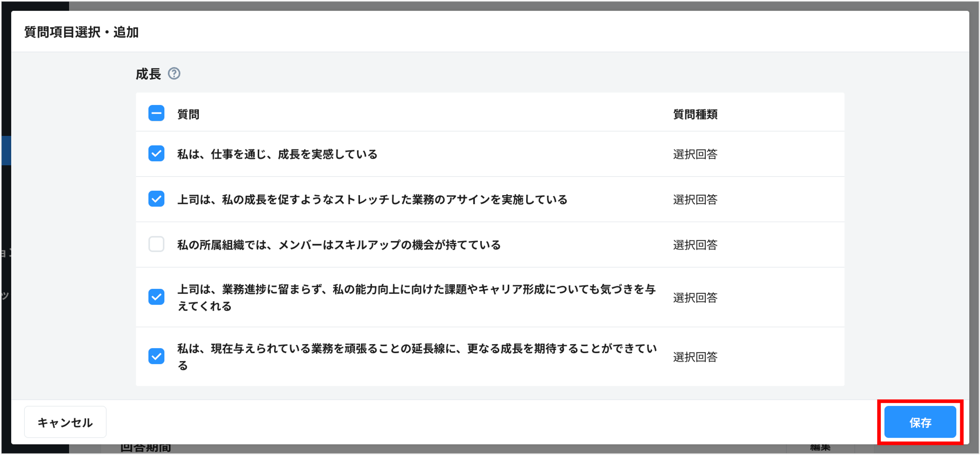Screen dimensions: 980x455
Task: Enable the checkbox for 私の所属組織では、メンバーはスキルアップの機会が持てている
Action: pos(156,245)
